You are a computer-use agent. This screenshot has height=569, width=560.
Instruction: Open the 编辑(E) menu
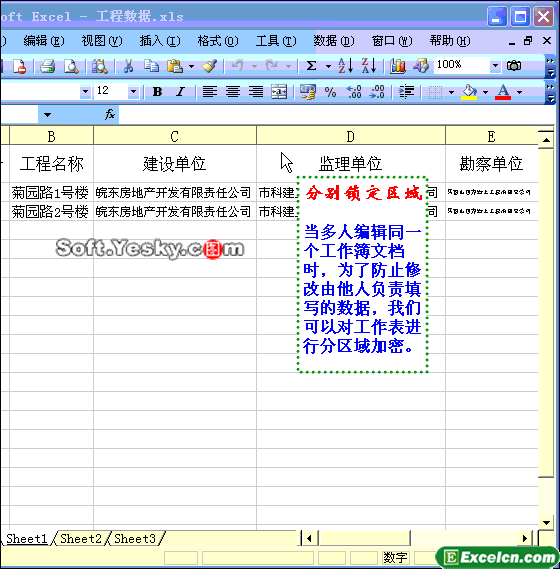click(x=44, y=41)
